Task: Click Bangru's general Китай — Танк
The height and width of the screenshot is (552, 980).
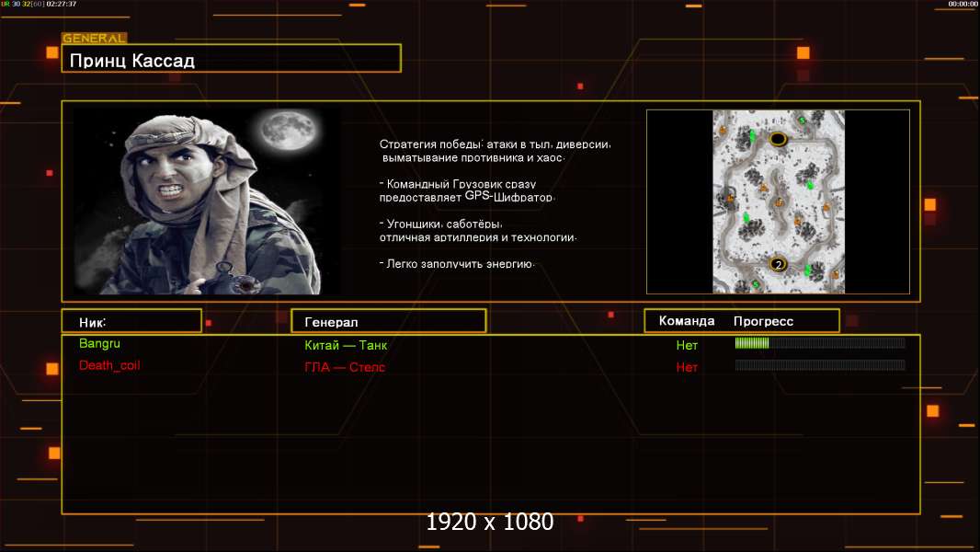Action: 346,345
